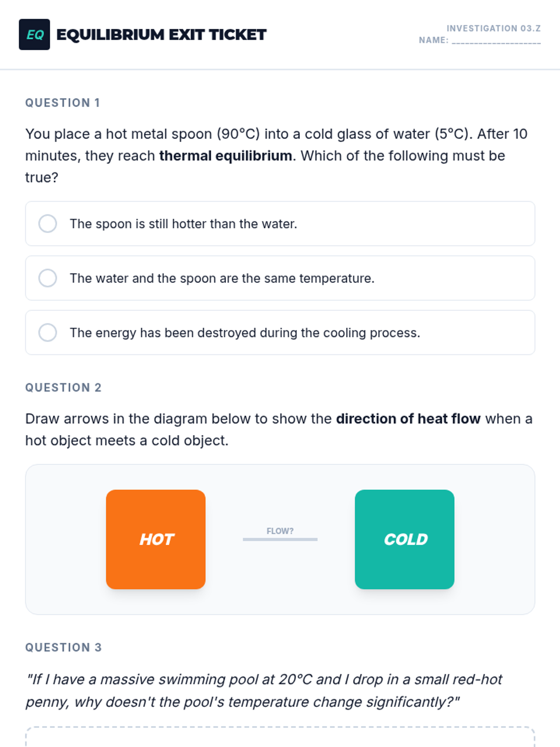This screenshot has width=560, height=747.
Task: Click the Investigation 03.Z label
Action: click(493, 28)
